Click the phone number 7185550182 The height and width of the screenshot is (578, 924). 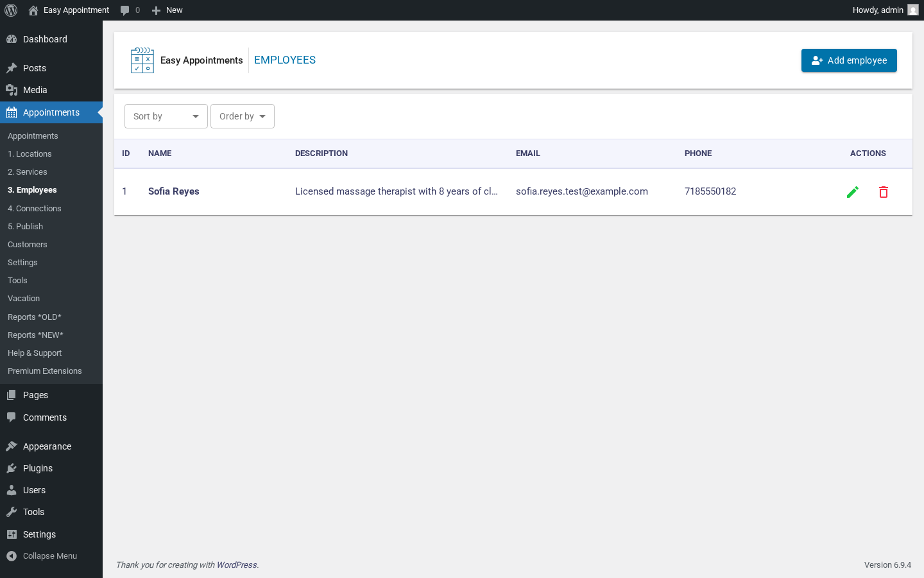coord(710,191)
